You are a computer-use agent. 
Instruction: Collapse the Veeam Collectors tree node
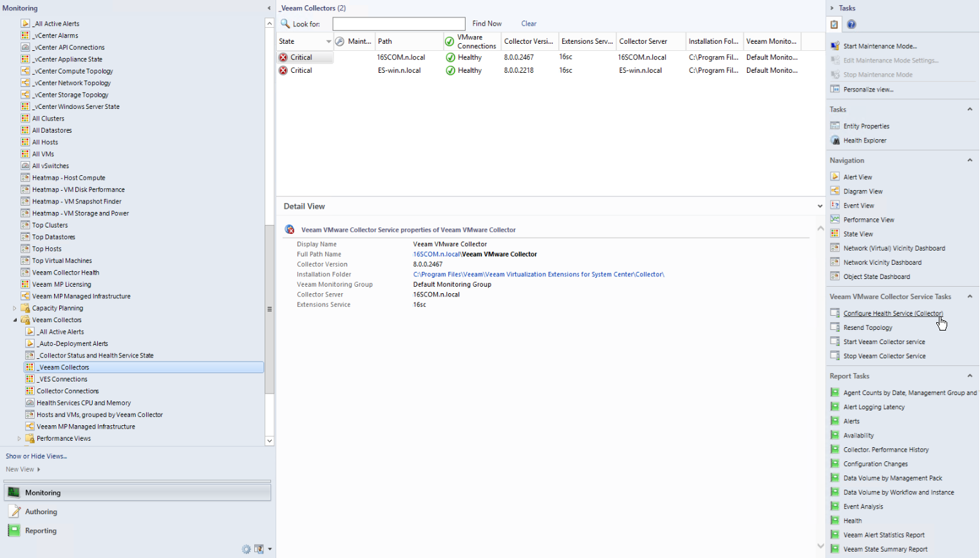[15, 320]
